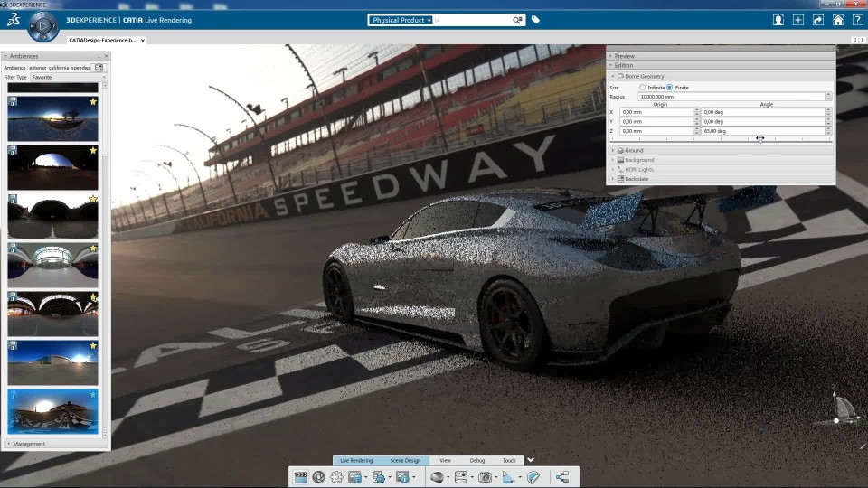Viewport: 868px width, 488px height.
Task: Click the tag icon beside search bar
Action: [535, 20]
